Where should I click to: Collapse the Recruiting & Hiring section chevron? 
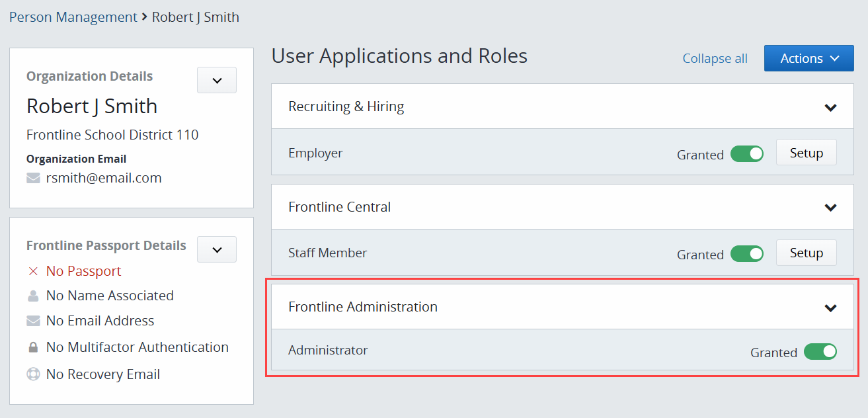[x=831, y=107]
